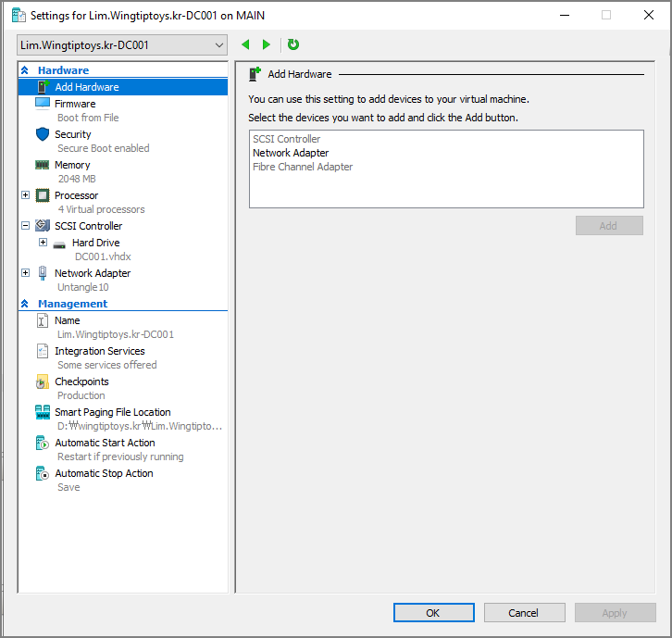Go to previous setting with green left arrow
The image size is (672, 638).
(245, 44)
